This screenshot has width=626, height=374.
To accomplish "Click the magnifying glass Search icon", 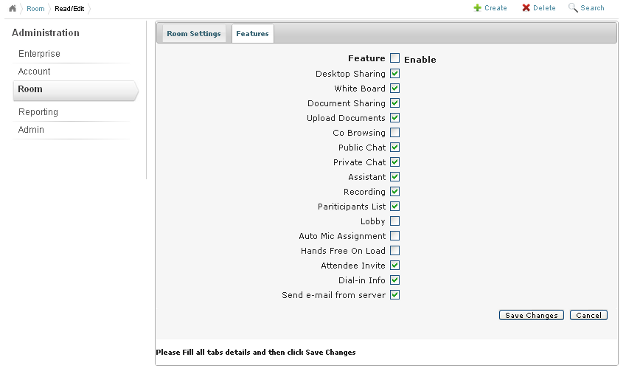I will click(x=573, y=8).
